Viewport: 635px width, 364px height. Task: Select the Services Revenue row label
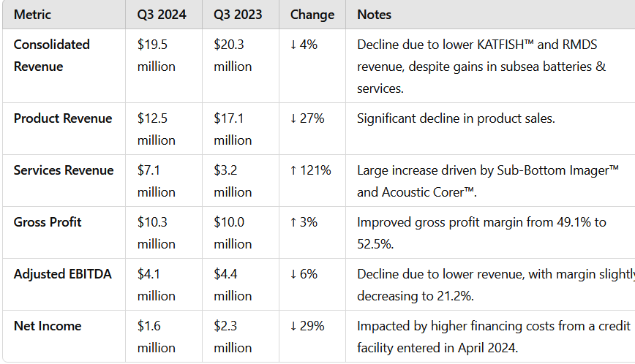(x=64, y=170)
